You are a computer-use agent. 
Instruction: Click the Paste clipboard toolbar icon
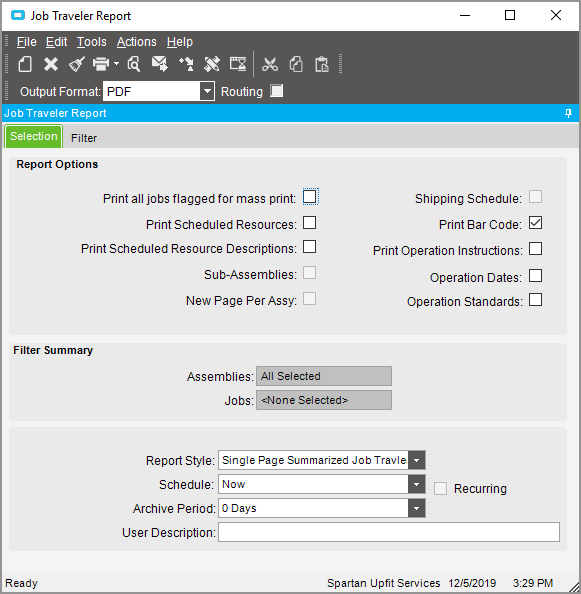coord(322,64)
